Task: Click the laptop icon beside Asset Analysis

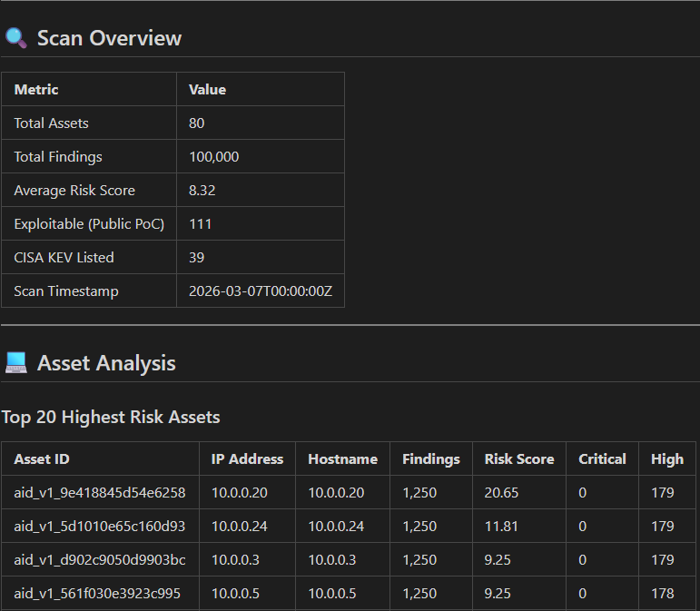Action: [x=16, y=363]
